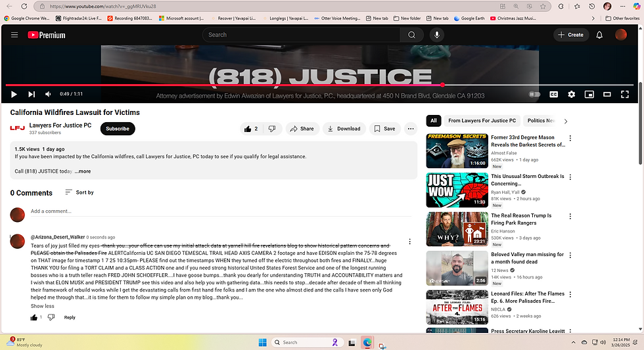644x350 pixels.
Task: Select the All filter chip
Action: (434, 121)
